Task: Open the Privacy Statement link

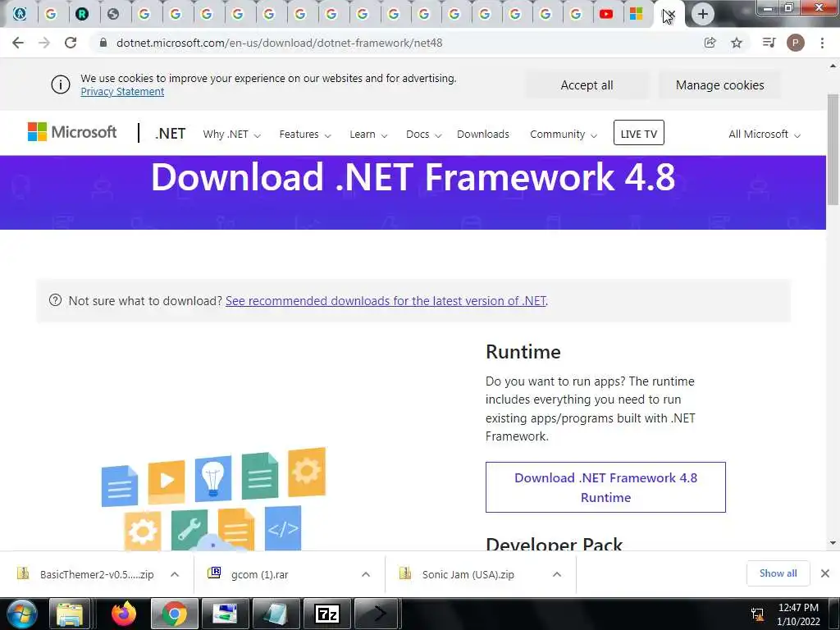Action: click(x=122, y=92)
